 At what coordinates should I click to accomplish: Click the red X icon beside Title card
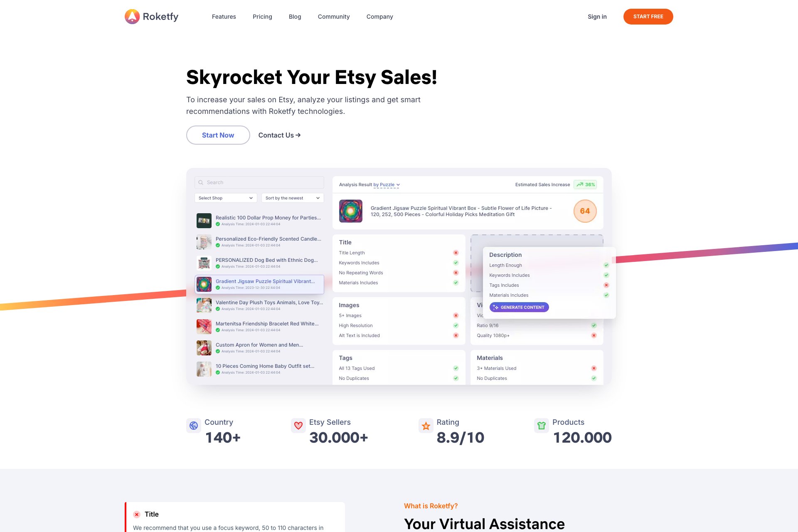pos(137,515)
